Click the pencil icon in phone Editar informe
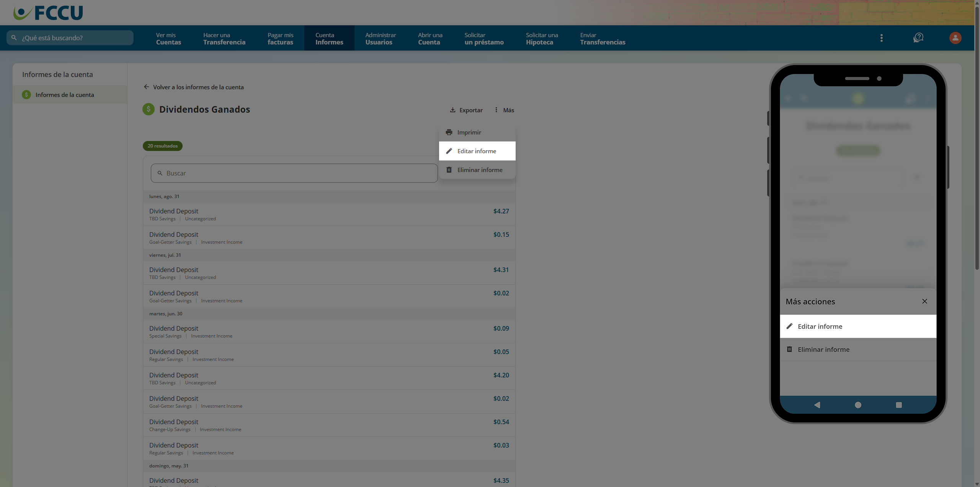The width and height of the screenshot is (980, 487). click(x=789, y=326)
